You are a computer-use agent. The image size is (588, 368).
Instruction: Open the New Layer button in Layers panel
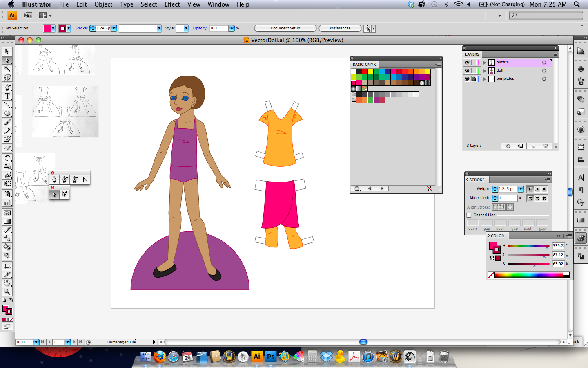(x=533, y=146)
